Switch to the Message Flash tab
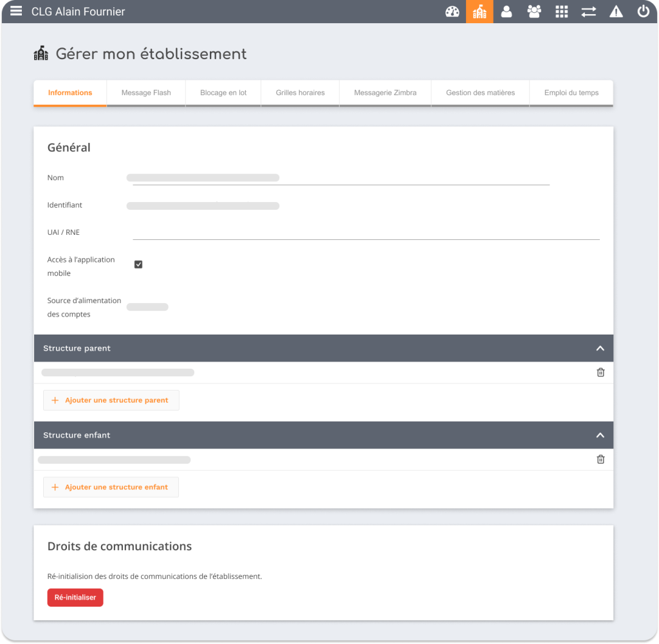The image size is (659, 644). coord(146,93)
